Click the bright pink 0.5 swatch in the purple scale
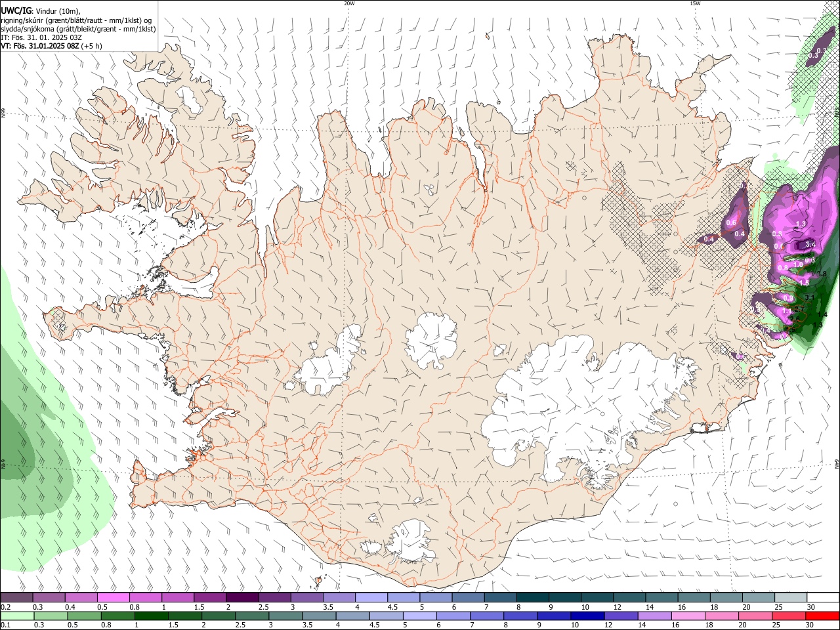The width and height of the screenshot is (840, 630). pos(114,597)
